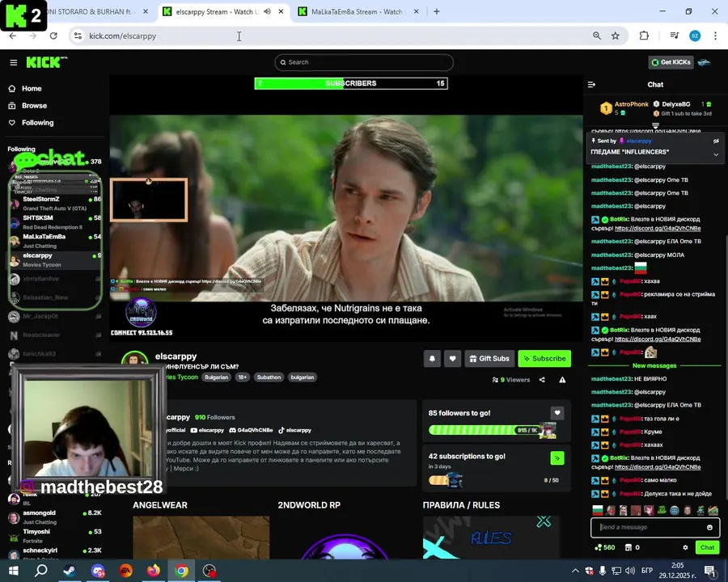The image size is (728, 582).
Task: Select the Subathon tag
Action: (269, 377)
